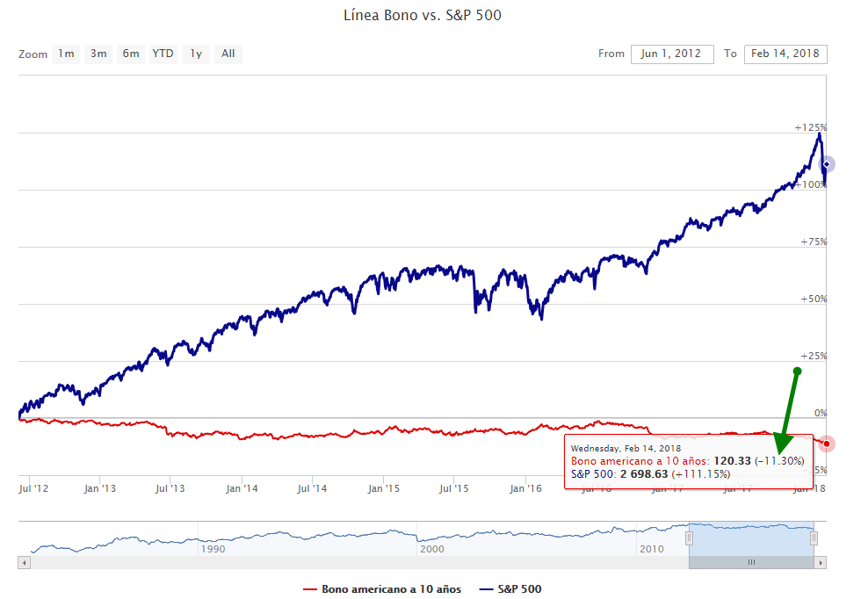Open the From date field

pyautogui.click(x=670, y=54)
